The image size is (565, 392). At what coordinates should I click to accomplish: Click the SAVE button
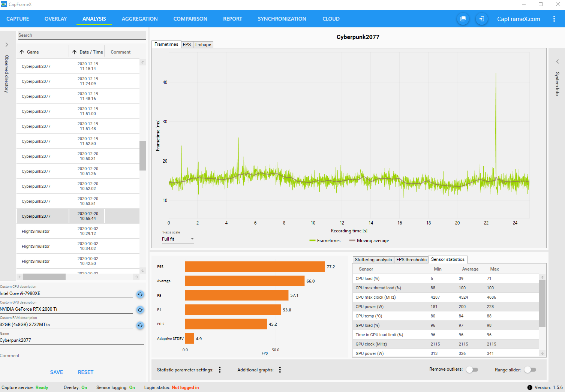coord(57,372)
